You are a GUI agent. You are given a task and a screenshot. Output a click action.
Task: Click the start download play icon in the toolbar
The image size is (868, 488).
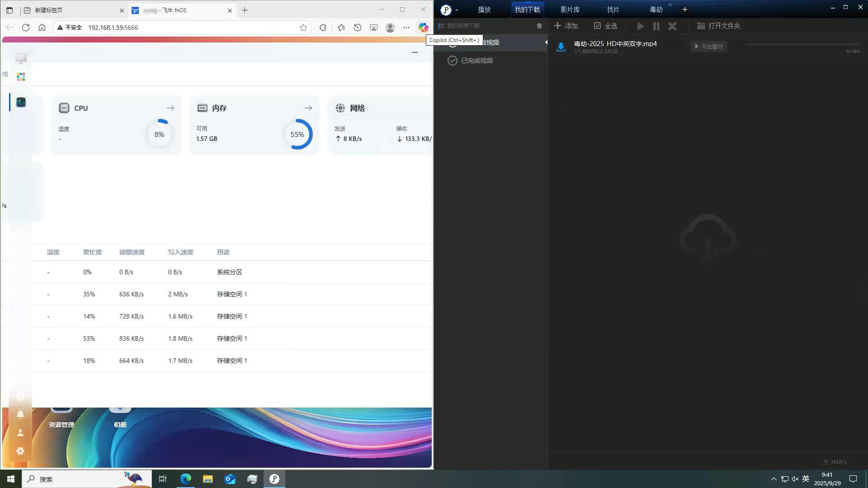point(640,26)
